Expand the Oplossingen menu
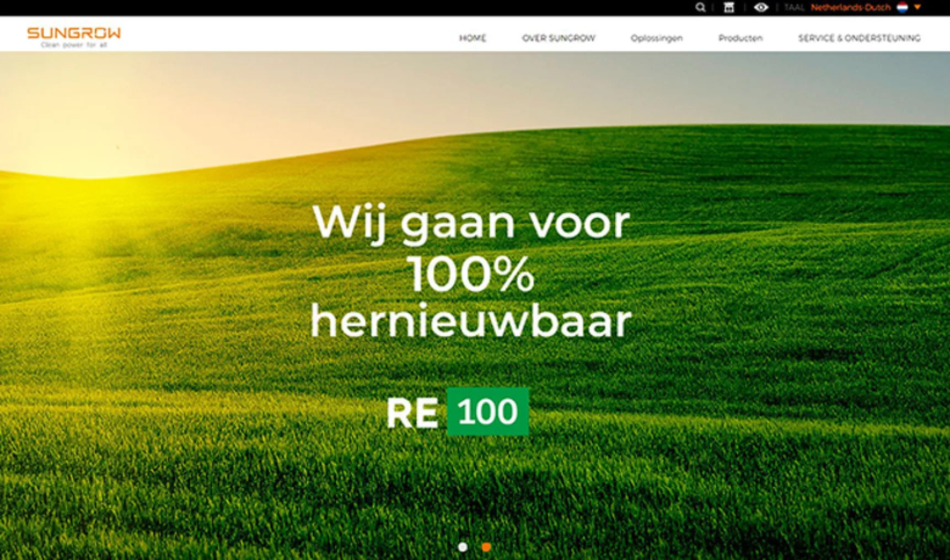The height and width of the screenshot is (560, 950). pyautogui.click(x=657, y=38)
